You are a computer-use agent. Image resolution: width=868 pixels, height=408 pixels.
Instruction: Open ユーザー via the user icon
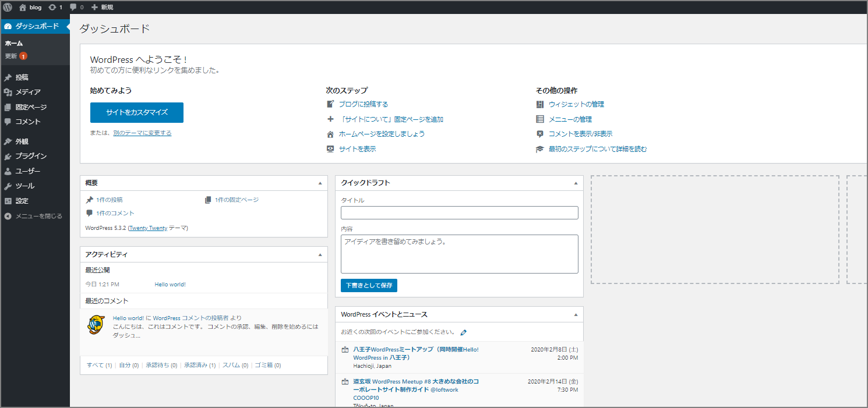coord(8,171)
